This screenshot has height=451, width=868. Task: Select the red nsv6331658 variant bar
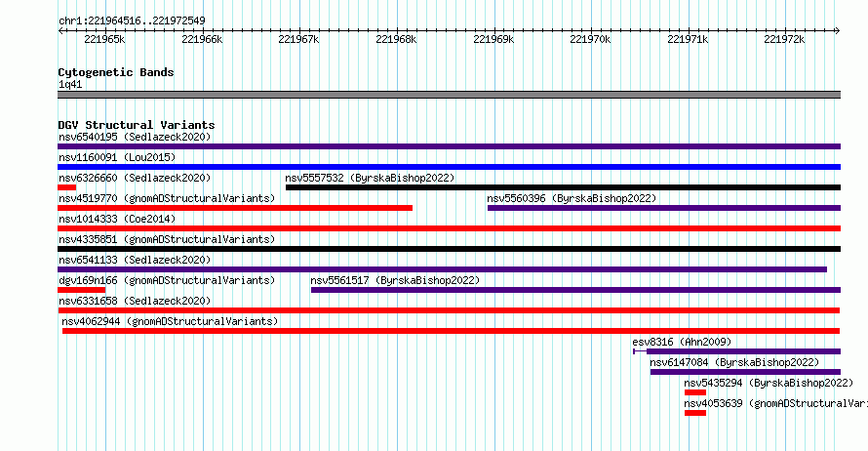449,310
